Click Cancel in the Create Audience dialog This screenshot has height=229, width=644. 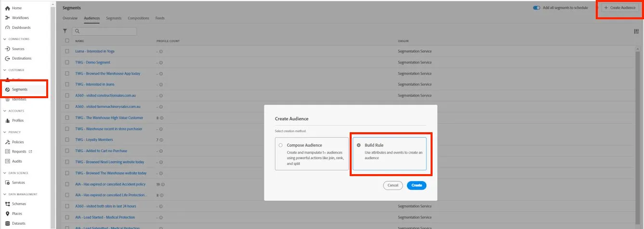(393, 185)
